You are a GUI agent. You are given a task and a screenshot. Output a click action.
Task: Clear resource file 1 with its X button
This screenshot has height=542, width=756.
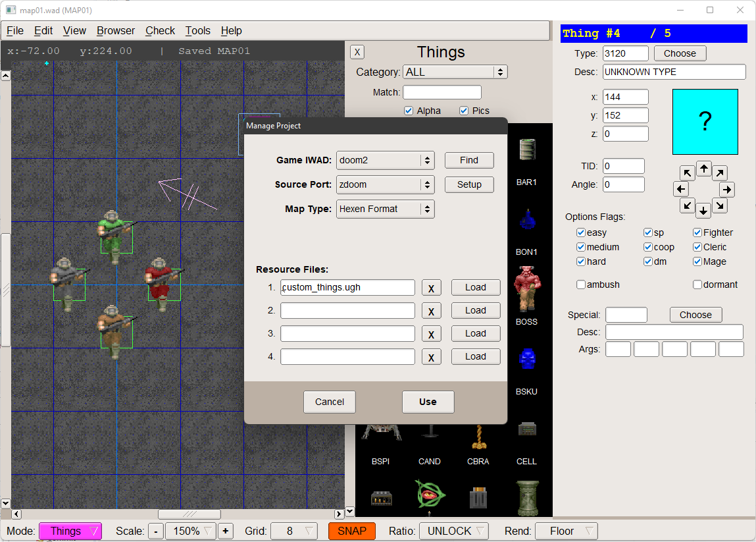(432, 288)
